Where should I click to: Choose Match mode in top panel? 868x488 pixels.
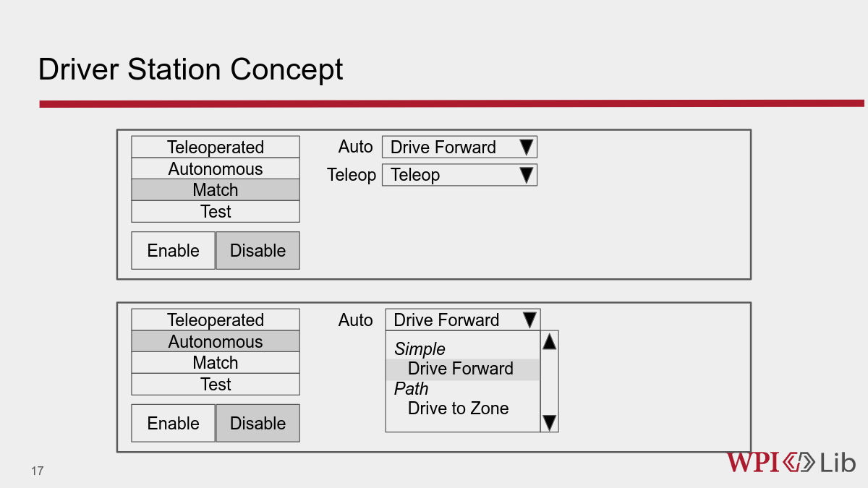coord(216,189)
